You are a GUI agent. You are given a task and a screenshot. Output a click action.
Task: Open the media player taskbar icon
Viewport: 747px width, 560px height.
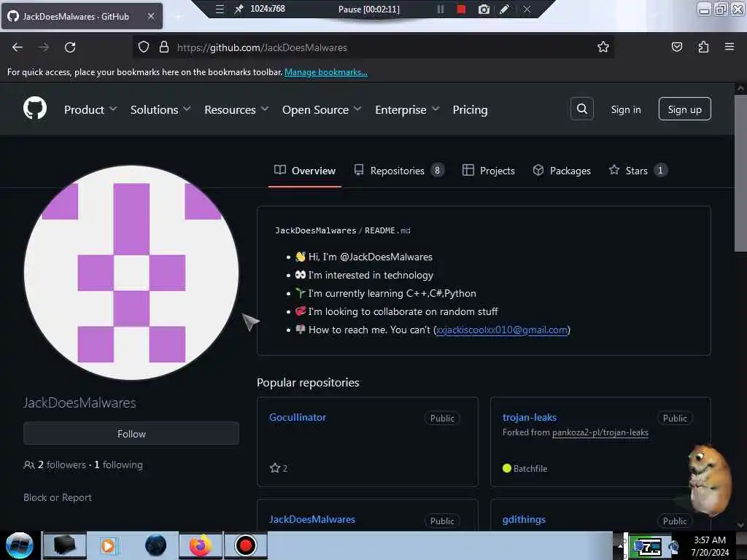108,545
